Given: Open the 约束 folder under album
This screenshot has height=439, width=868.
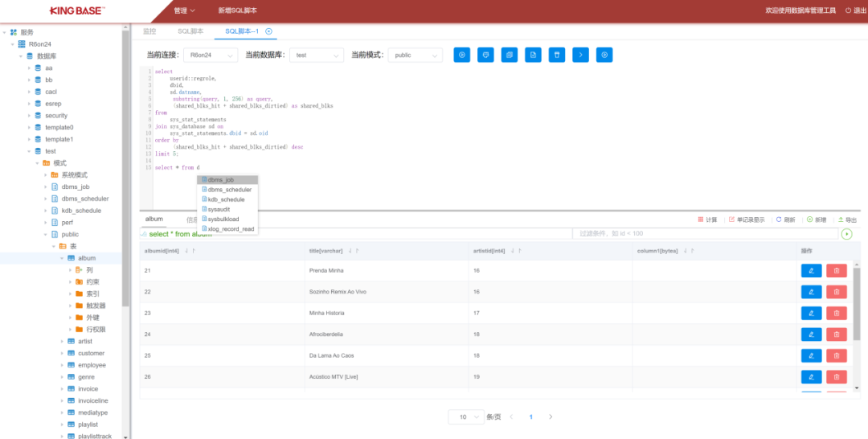Looking at the screenshot, I should (x=92, y=281).
